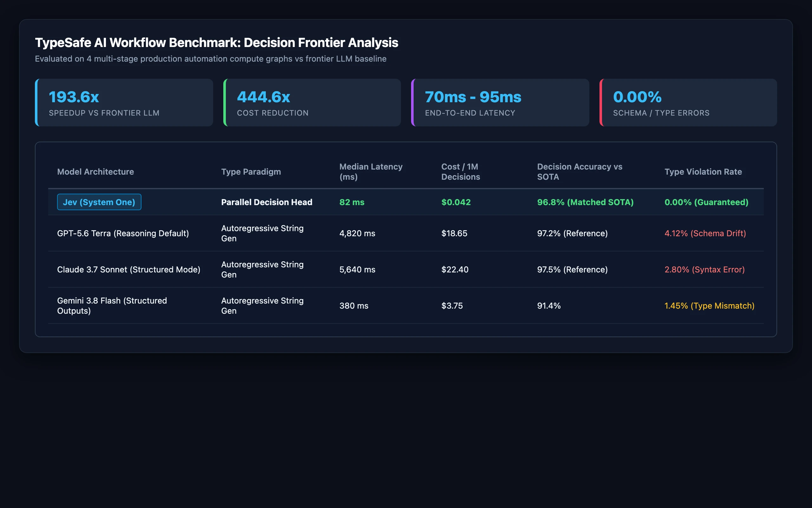The width and height of the screenshot is (812, 508).
Task: Click the Type Violation Rate header
Action: [703, 172]
